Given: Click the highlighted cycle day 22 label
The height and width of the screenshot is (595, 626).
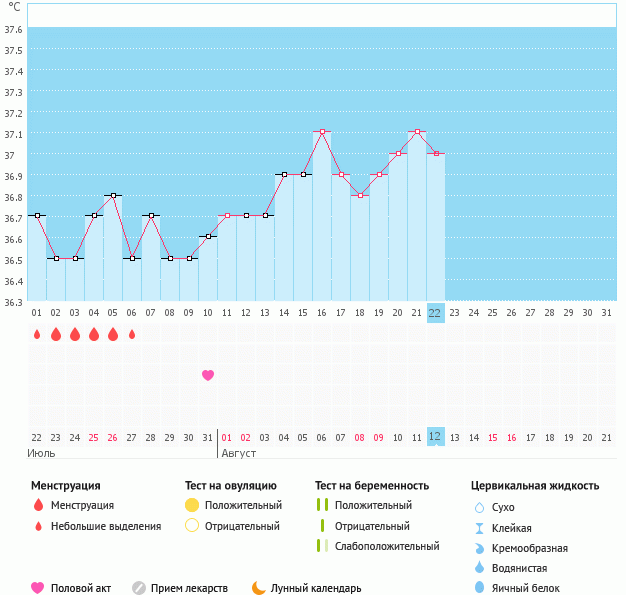Looking at the screenshot, I should [x=435, y=312].
